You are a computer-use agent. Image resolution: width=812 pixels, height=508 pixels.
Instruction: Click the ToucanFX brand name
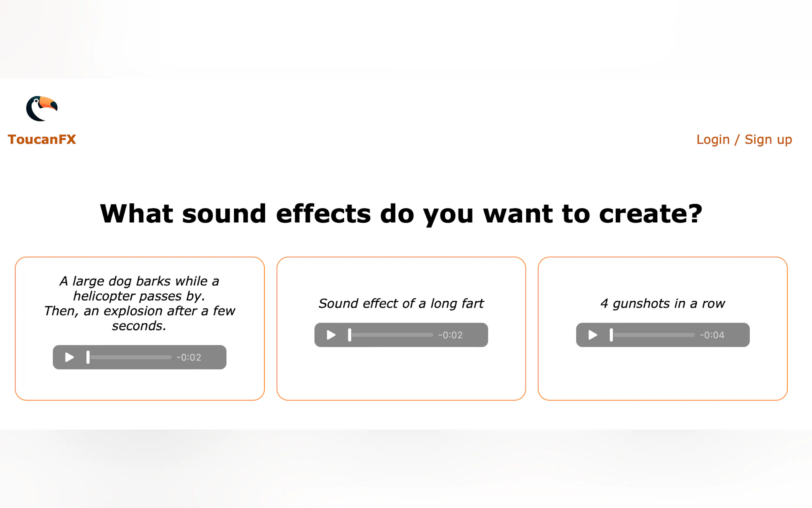pos(42,139)
